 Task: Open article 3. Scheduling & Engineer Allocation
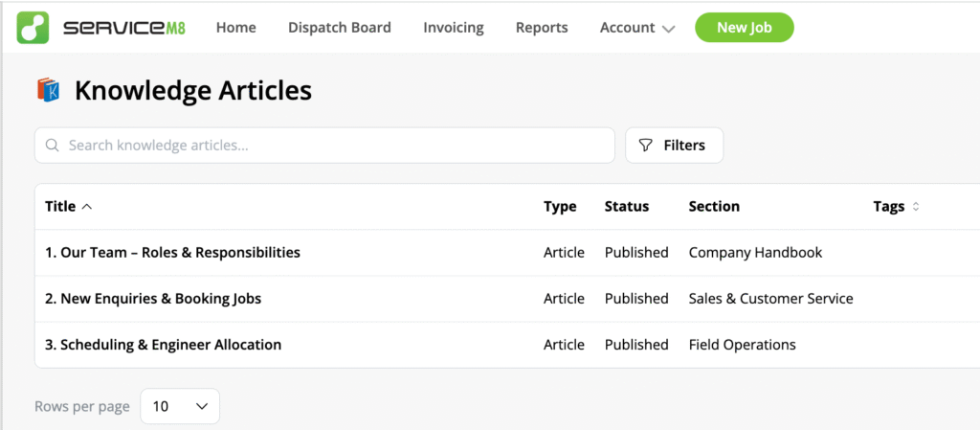(x=163, y=345)
